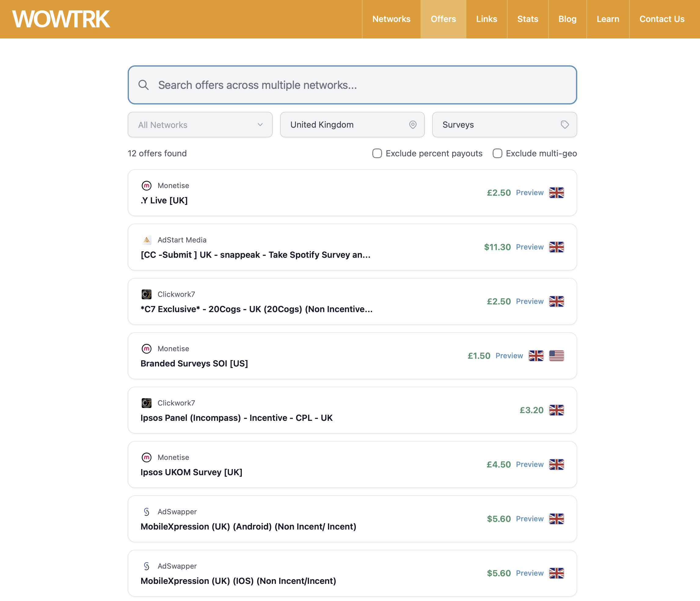Click the Clickwork7 logo on 20Cogs offer

[x=146, y=294]
